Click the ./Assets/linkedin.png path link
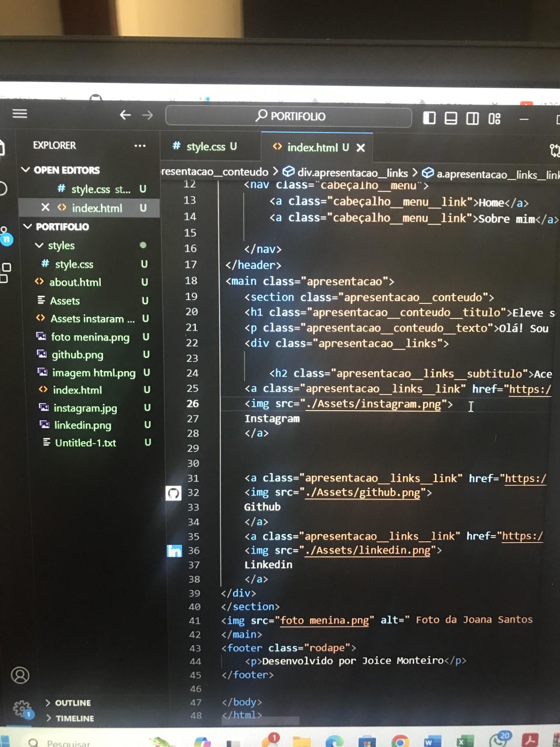Image resolution: width=560 pixels, height=747 pixels. pos(367,551)
